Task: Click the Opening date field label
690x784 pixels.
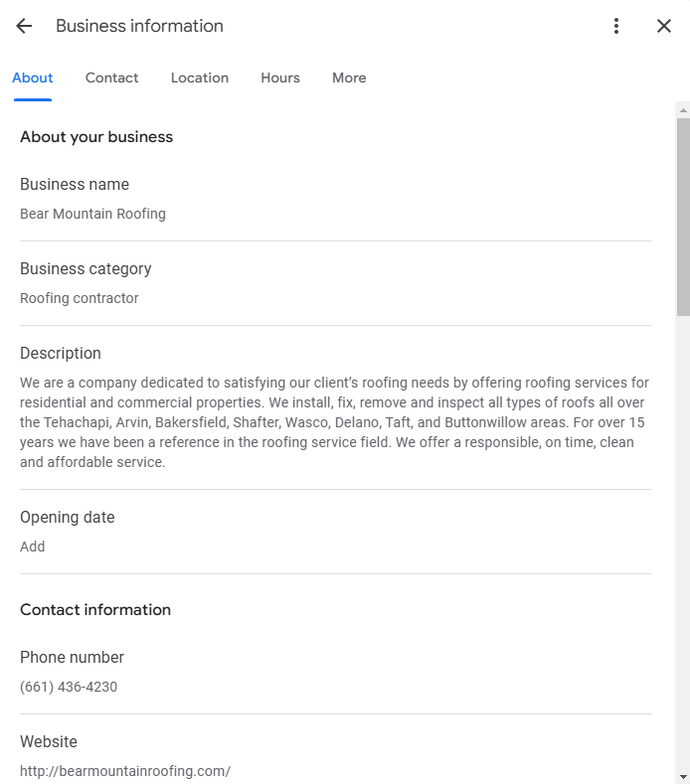Action: click(68, 518)
